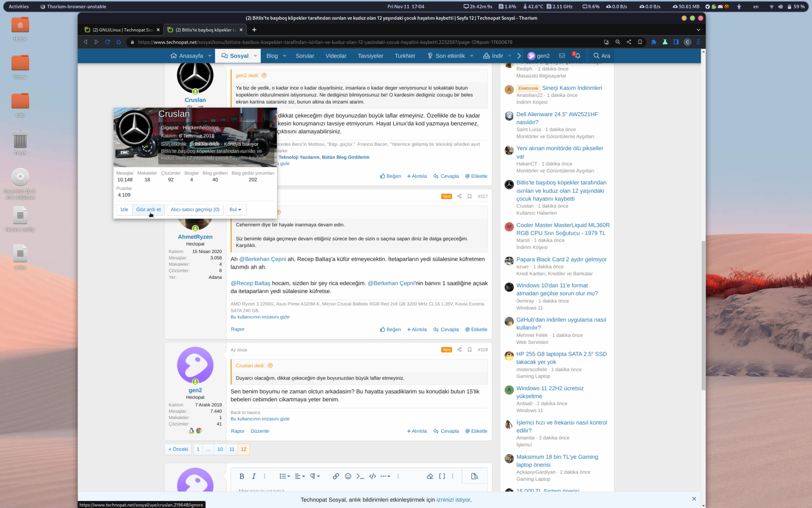Apply bold formatting in the reply editor
Screen dimensions: 812x508
tap(242, 476)
